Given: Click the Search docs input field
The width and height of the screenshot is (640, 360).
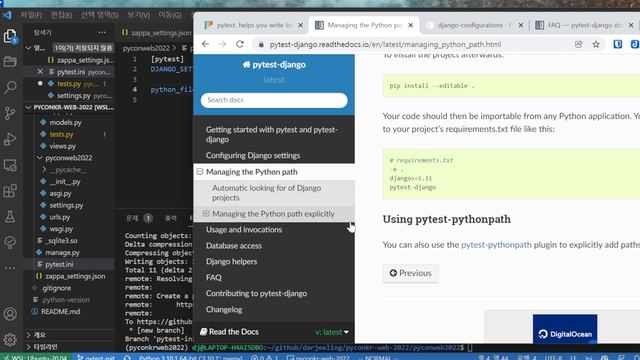Looking at the screenshot, I should tap(274, 100).
